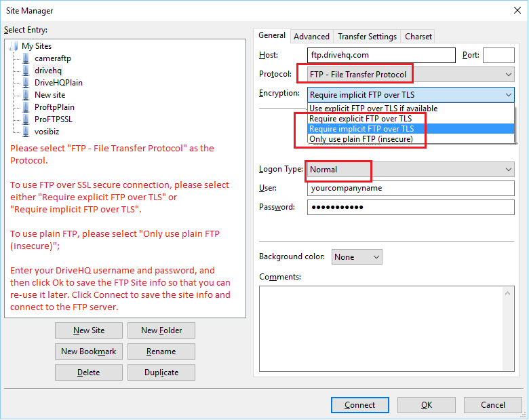Click the New Site button

(89, 330)
